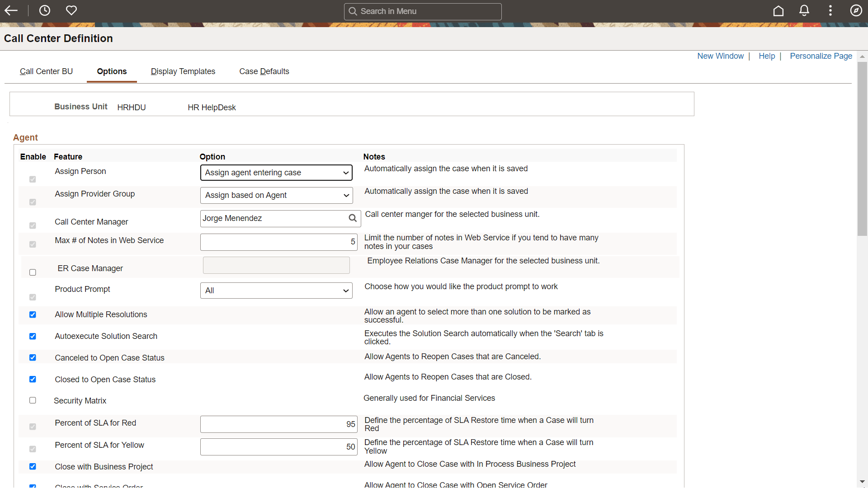This screenshot has height=488, width=868.
Task: Open the Case Defaults tab
Action: click(264, 71)
